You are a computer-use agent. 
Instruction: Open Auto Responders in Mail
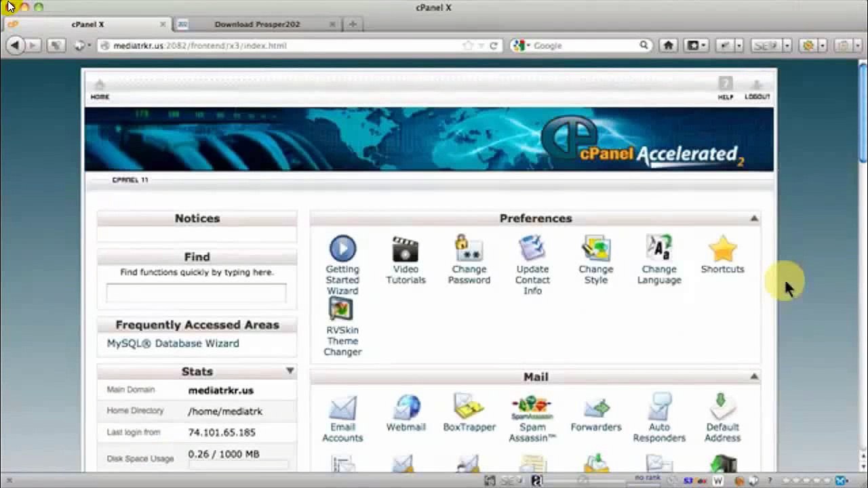(659, 418)
